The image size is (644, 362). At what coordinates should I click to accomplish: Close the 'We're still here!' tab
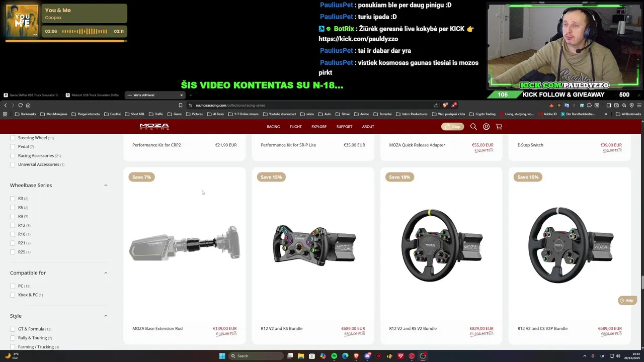pos(182,95)
